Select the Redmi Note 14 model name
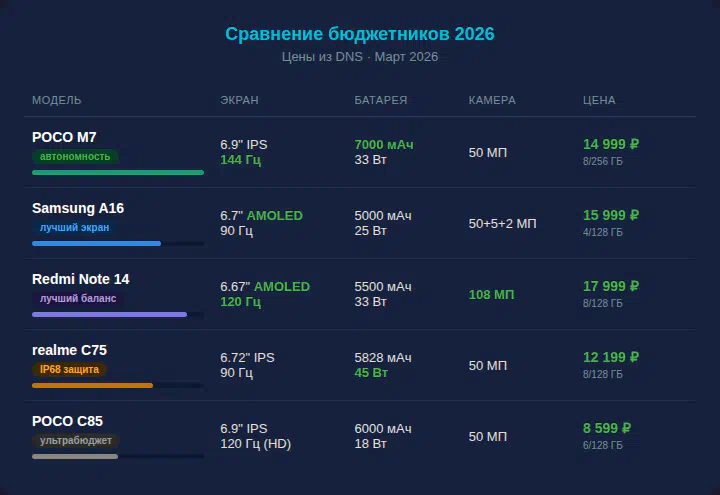This screenshot has height=495, width=720. click(x=81, y=279)
